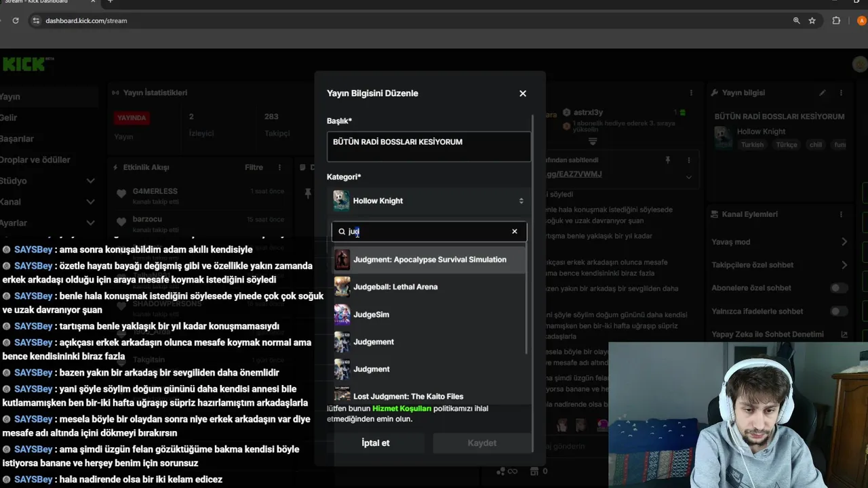
Task: Reload the Kick dashboard page
Action: [16, 20]
